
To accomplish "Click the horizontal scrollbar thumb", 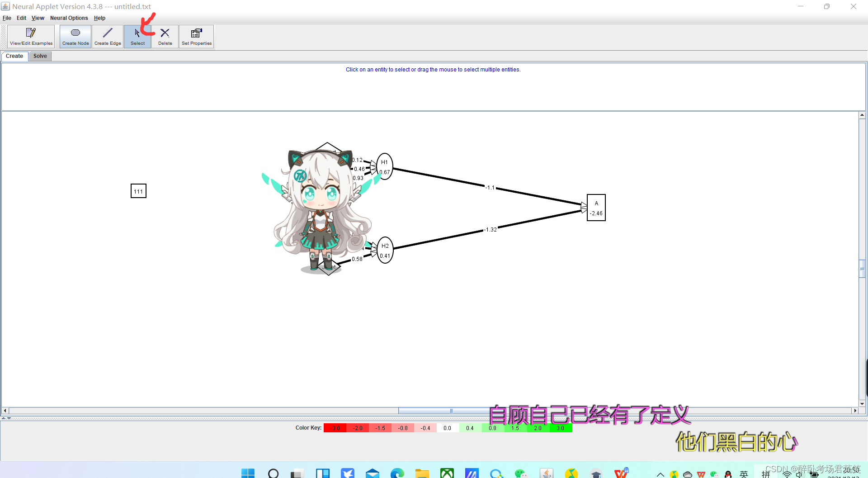I will (451, 411).
